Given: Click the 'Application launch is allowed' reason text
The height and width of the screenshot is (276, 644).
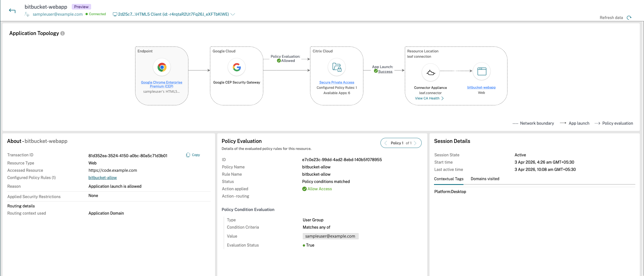Looking at the screenshot, I should 115,186.
